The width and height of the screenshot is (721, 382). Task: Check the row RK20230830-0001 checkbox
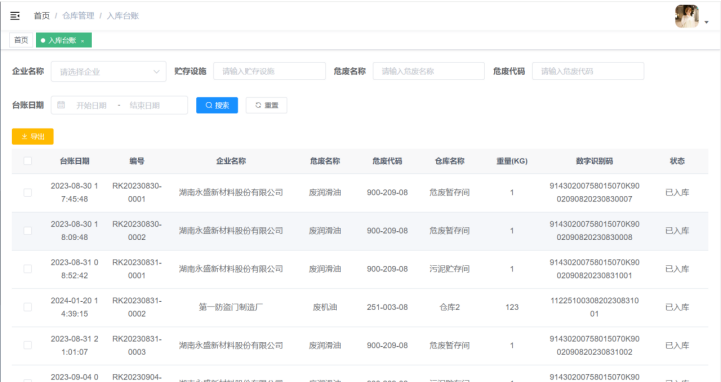[28, 193]
